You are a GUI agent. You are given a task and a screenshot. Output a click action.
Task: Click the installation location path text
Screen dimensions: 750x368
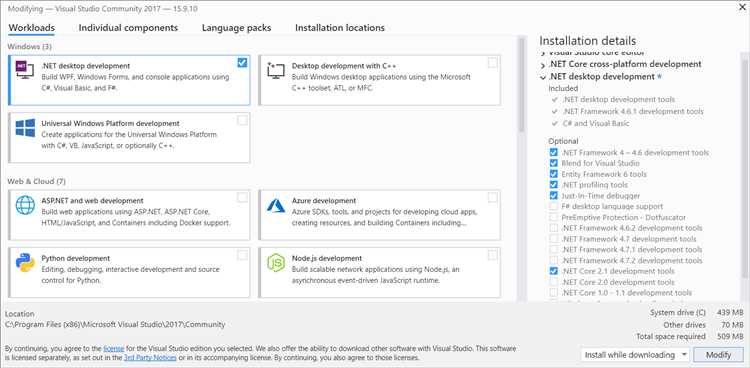115,324
